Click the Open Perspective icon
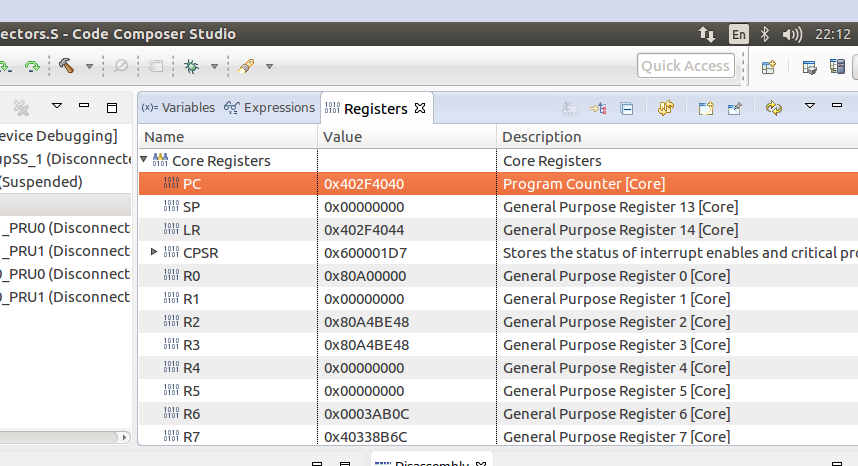 [769, 67]
